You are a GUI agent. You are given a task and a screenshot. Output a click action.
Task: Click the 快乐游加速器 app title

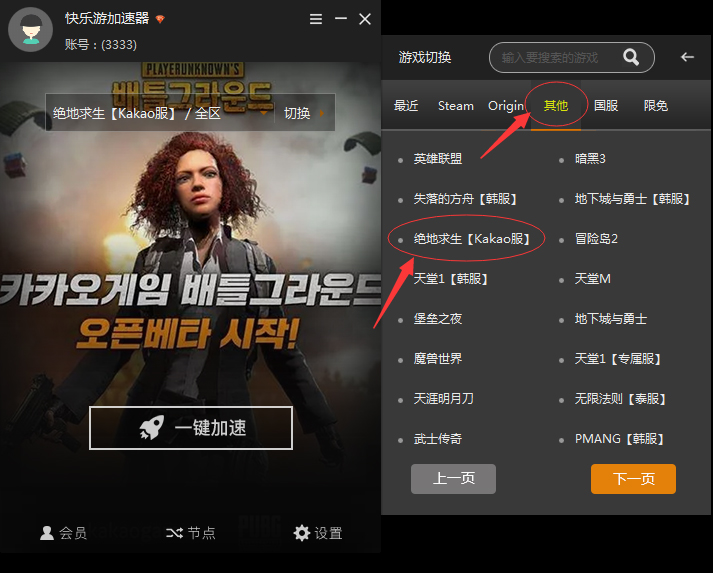(107, 19)
